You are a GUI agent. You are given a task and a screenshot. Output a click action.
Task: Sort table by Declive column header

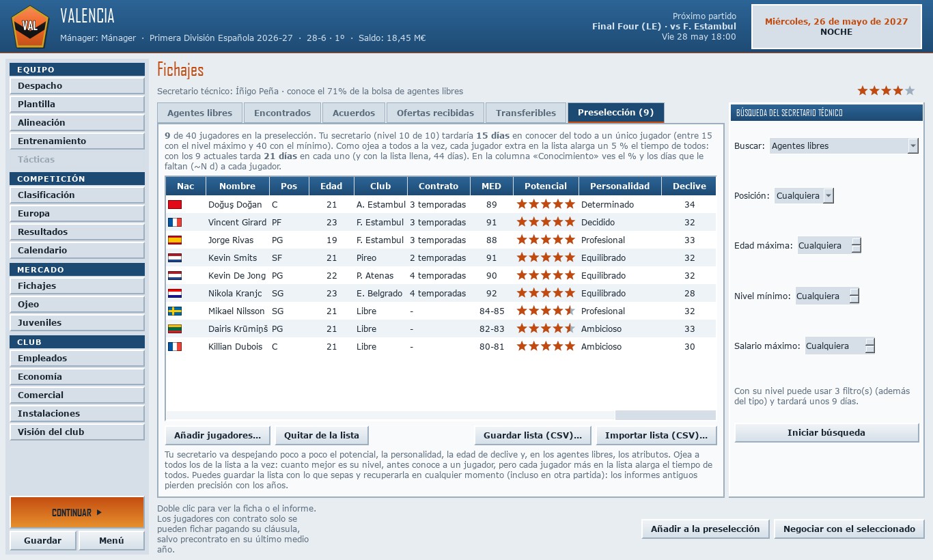pos(689,186)
